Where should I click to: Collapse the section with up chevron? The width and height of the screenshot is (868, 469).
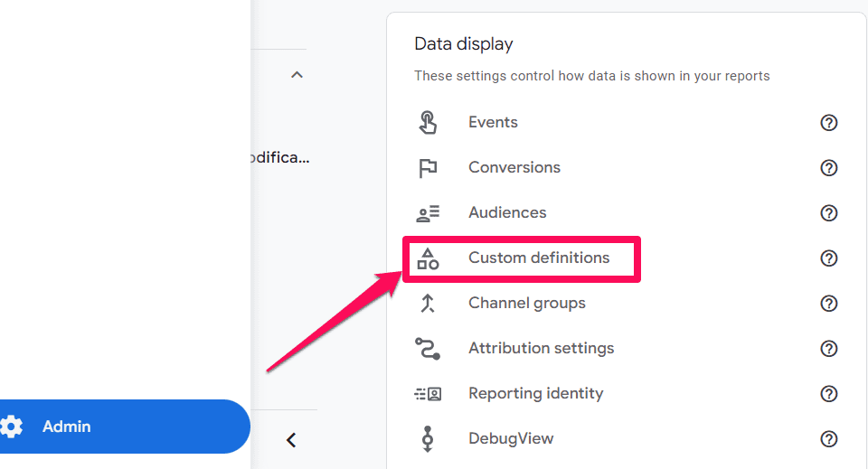point(297,75)
